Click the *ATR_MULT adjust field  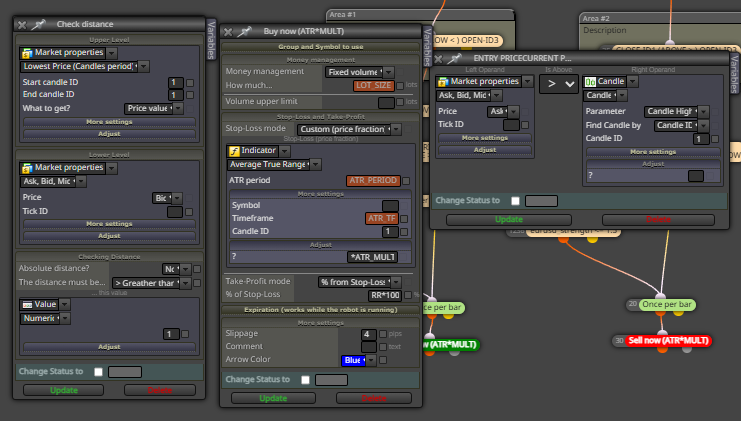pos(372,257)
